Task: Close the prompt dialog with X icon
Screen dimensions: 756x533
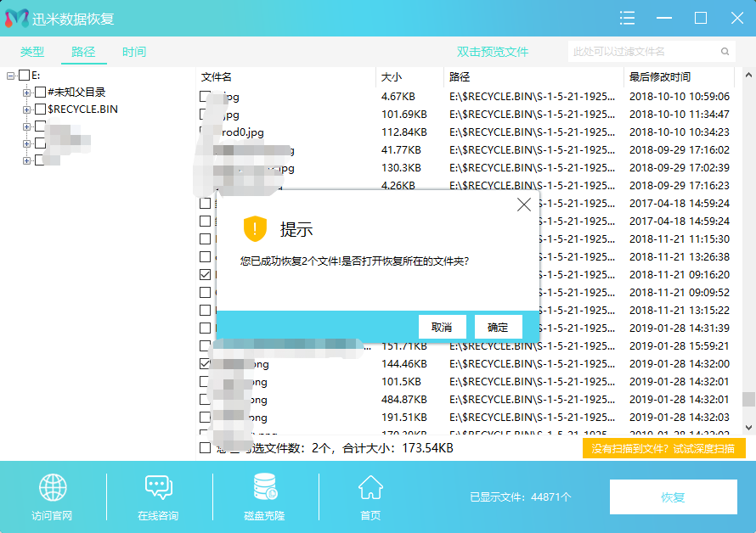Action: click(524, 205)
